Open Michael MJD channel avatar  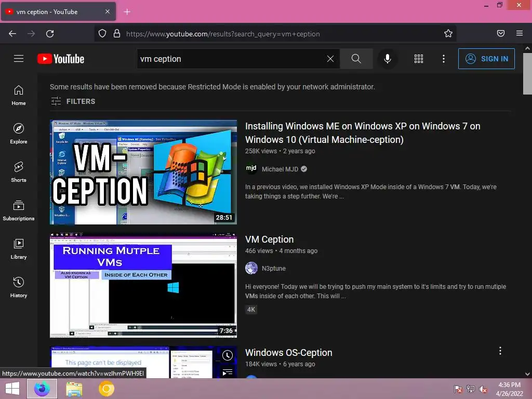(251, 169)
